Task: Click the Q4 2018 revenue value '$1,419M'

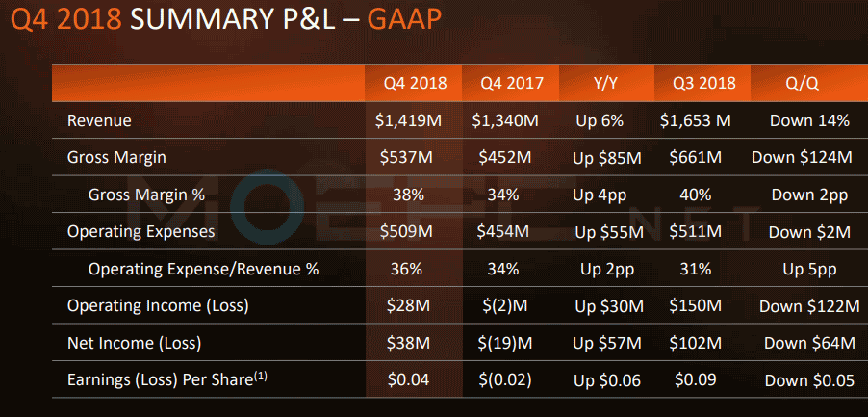Action: coord(409,120)
